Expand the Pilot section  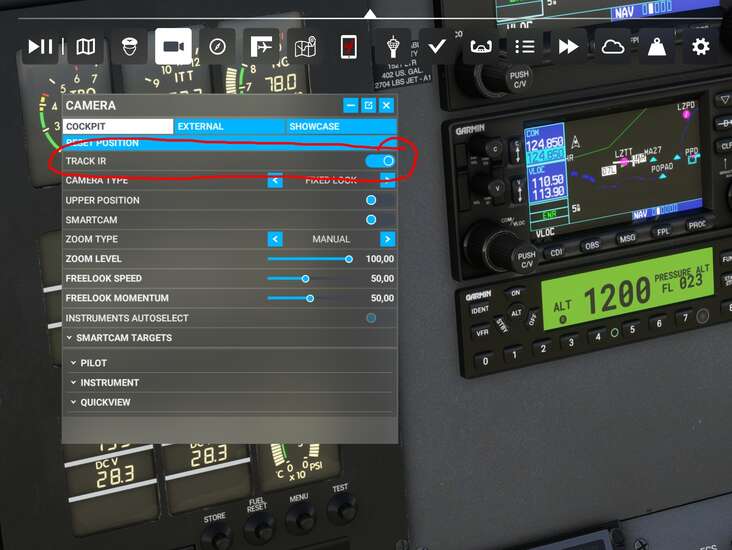coord(93,363)
